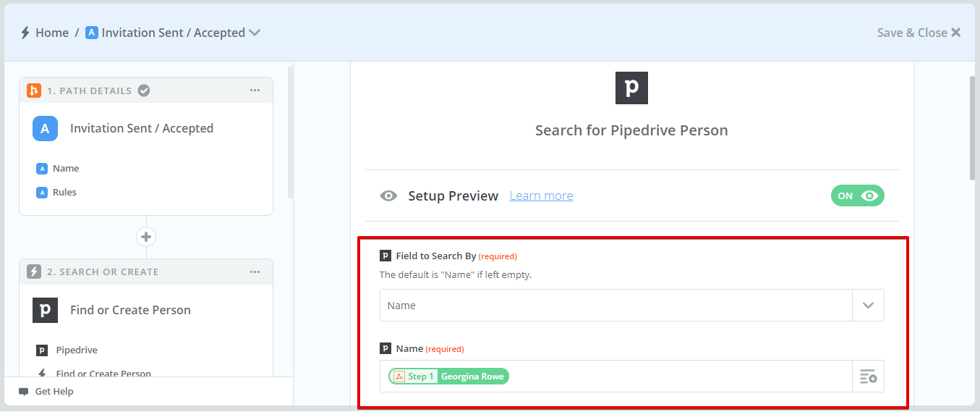Click the main page vertical scrollbar
This screenshot has height=412, width=980.
[x=972, y=127]
